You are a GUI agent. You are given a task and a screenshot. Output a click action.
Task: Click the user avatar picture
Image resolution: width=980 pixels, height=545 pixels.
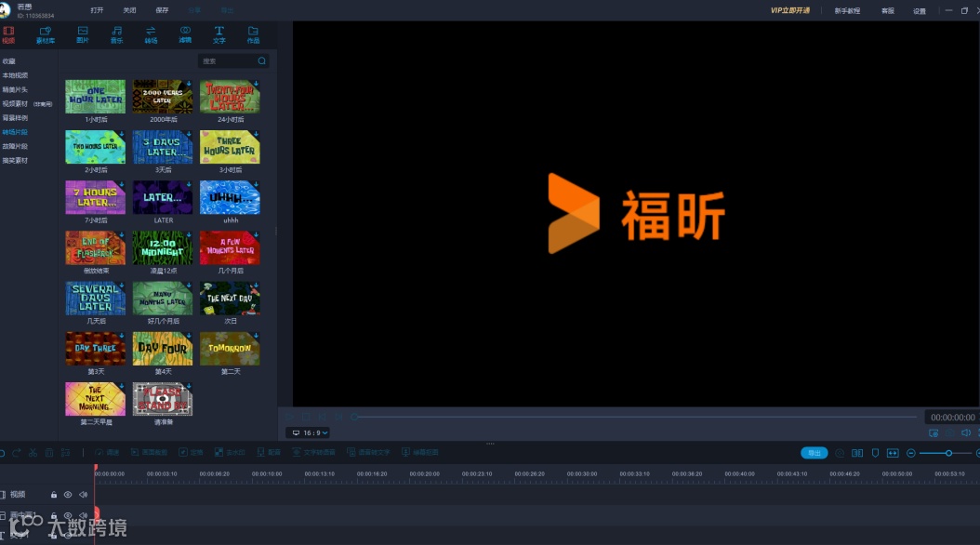point(5,9)
